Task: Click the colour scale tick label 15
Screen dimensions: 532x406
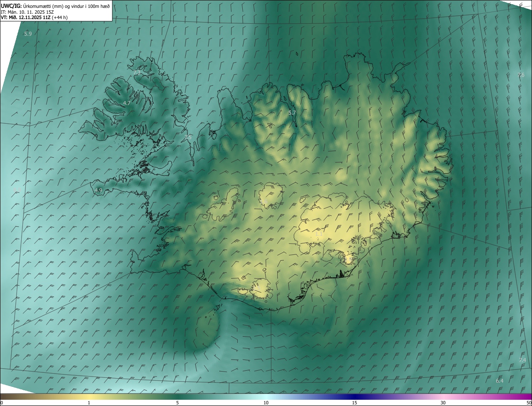Action: [x=355, y=403]
